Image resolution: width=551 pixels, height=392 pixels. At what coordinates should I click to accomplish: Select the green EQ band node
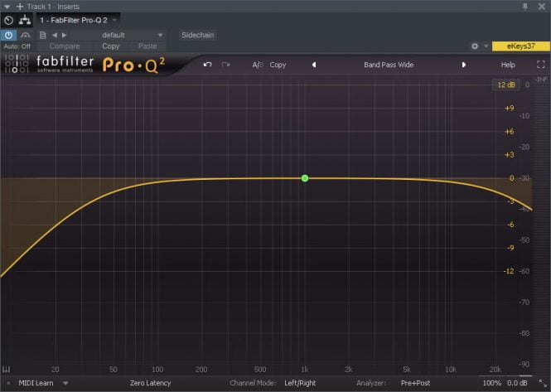point(305,178)
